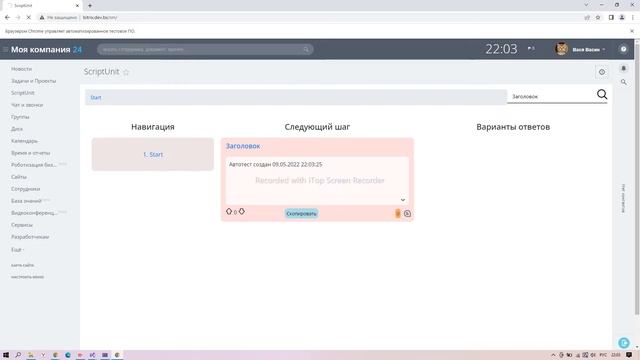Image resolution: width=640 pixels, height=360 pixels.
Task: Focus the top portal search field
Action: point(205,49)
